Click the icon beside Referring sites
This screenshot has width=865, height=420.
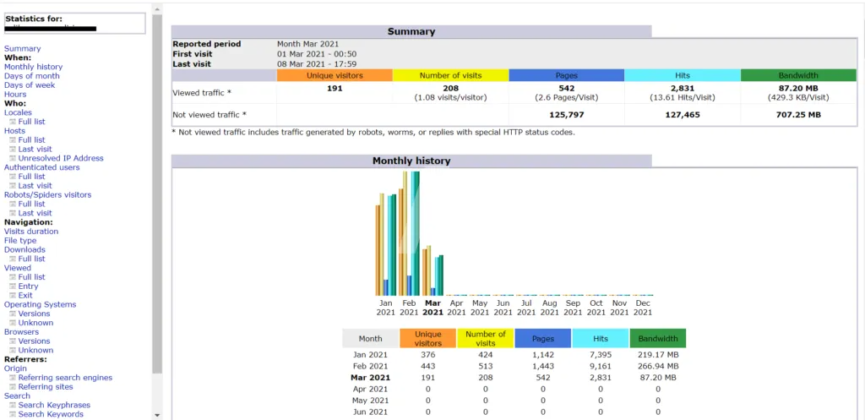tap(13, 387)
